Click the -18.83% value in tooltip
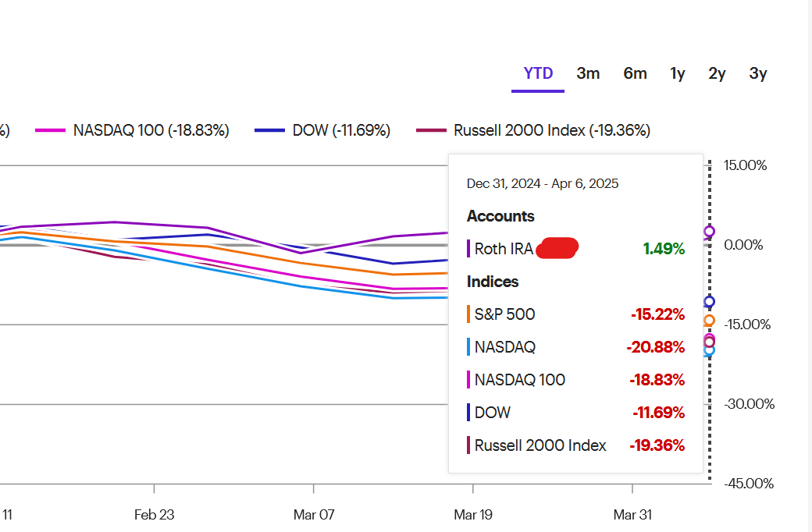This screenshot has width=812, height=532. click(657, 380)
